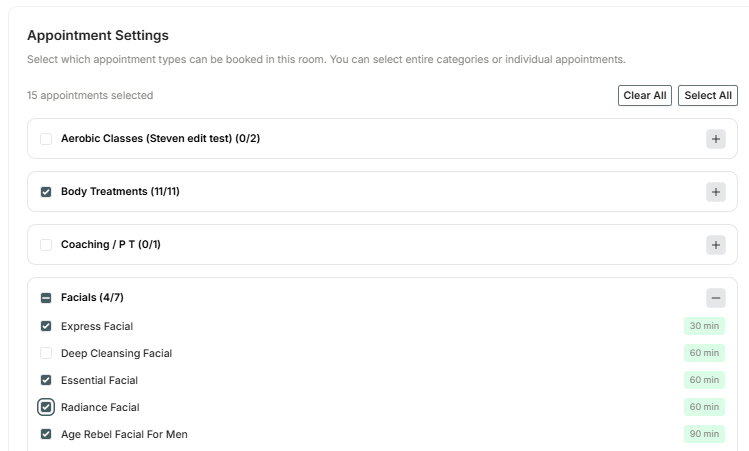Expand the Aerobic Classes category with plus icon
This screenshot has height=451, width=749.
[716, 139]
